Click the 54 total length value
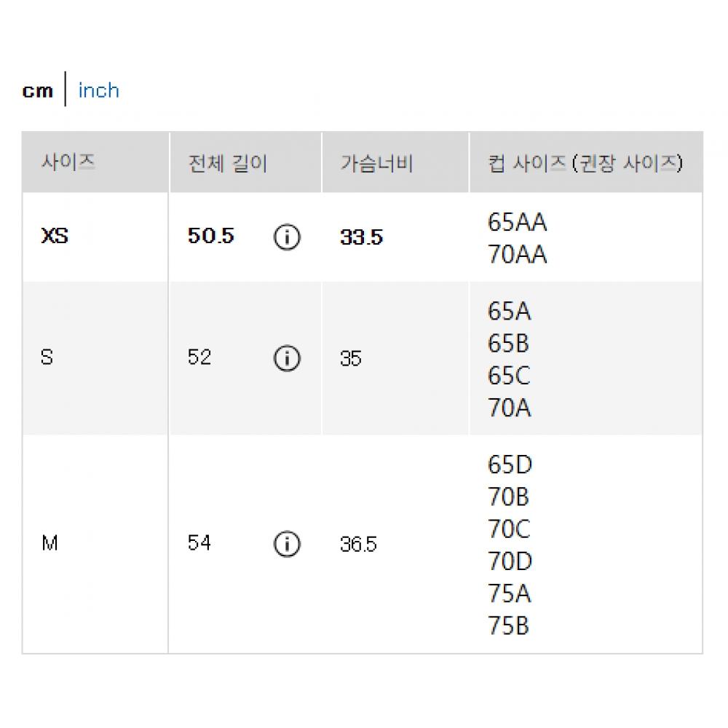The image size is (728, 728). (x=199, y=544)
